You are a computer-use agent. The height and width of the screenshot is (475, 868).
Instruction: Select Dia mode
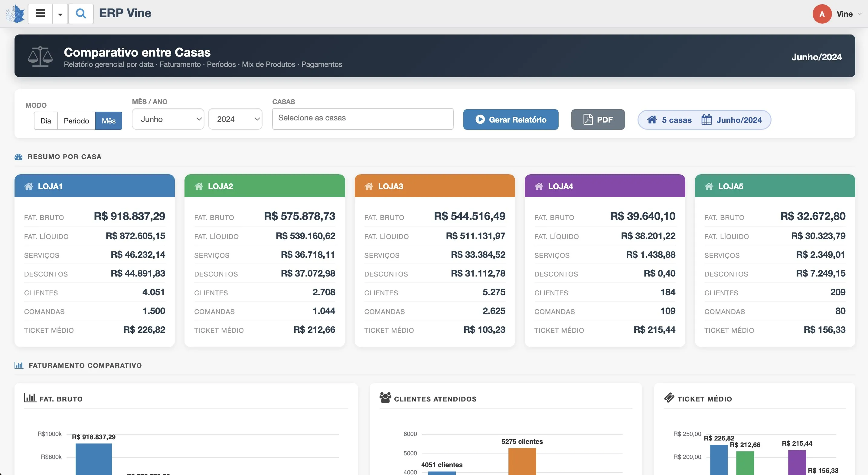tap(46, 121)
